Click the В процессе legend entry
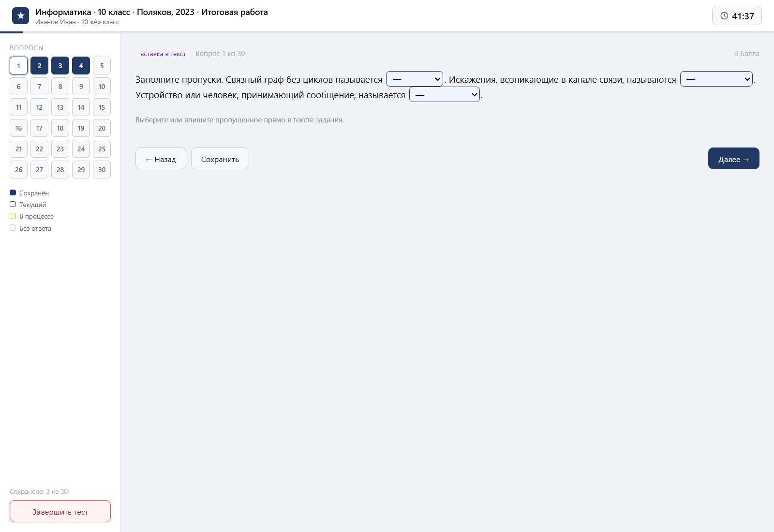This screenshot has height=532, width=774. (x=32, y=216)
